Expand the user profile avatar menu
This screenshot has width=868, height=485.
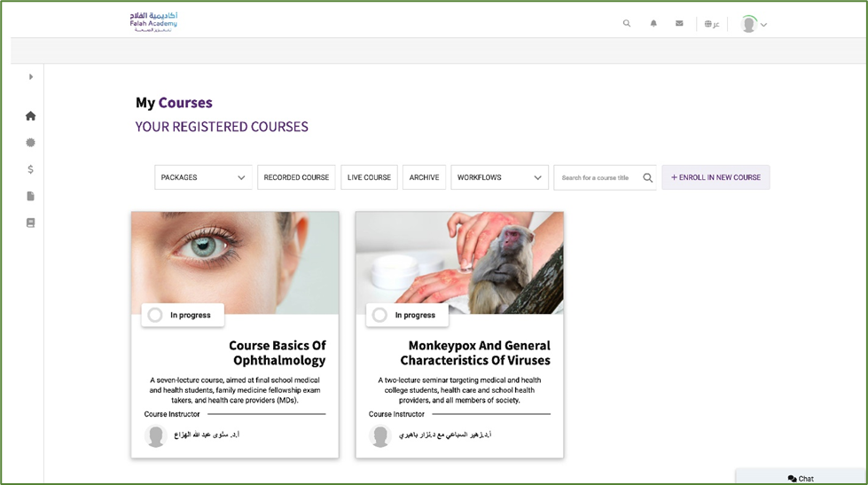[x=754, y=24]
